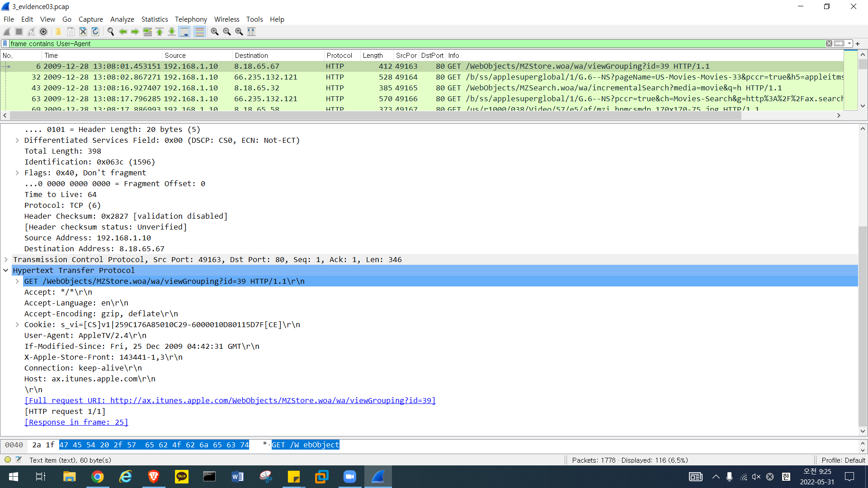Open the Analyze menu
The height and width of the screenshot is (488, 868).
[x=122, y=19]
